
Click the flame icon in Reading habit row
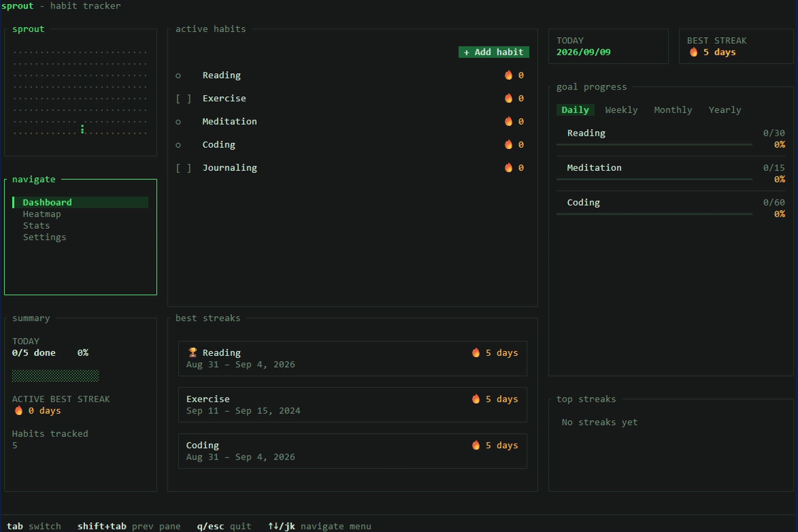[509, 75]
